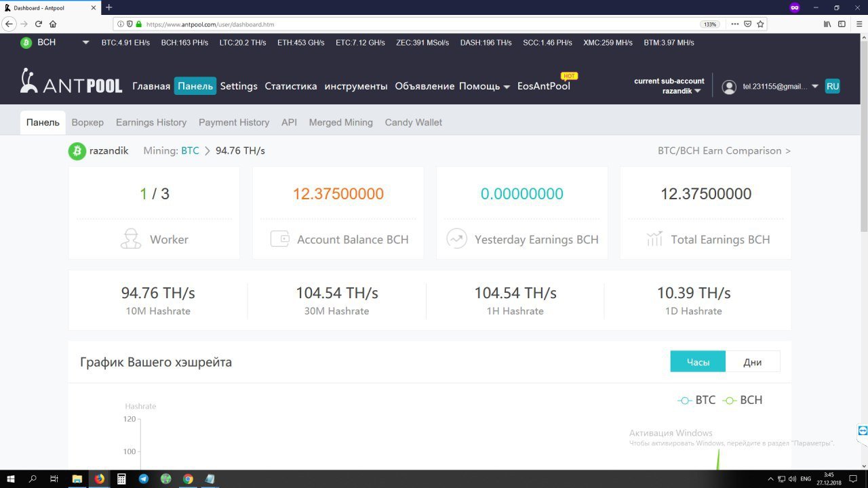Open Chrome from the taskbar
This screenshot has height=488, width=868.
click(x=188, y=479)
